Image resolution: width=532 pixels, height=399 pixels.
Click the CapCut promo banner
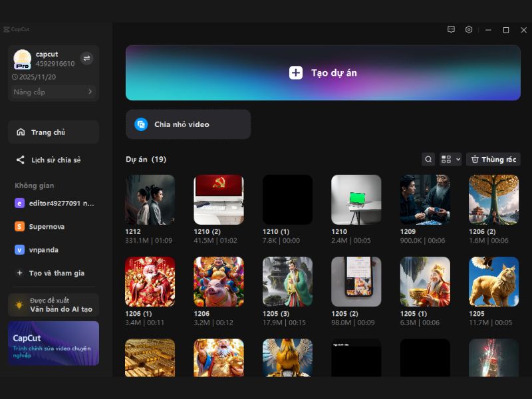tap(53, 343)
